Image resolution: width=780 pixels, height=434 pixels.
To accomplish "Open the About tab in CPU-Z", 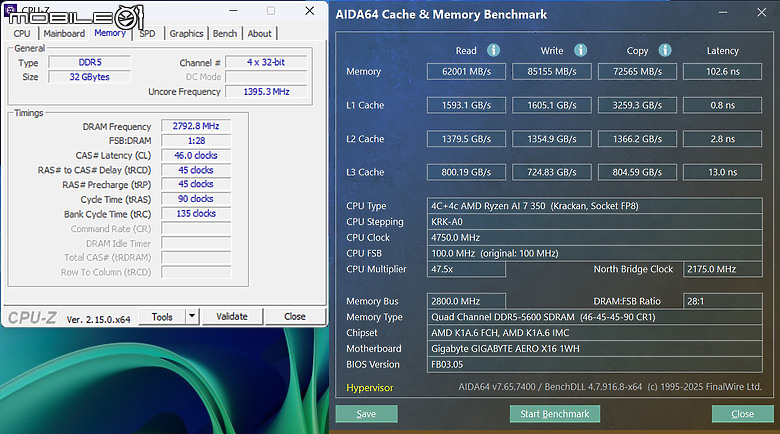I will [260, 33].
